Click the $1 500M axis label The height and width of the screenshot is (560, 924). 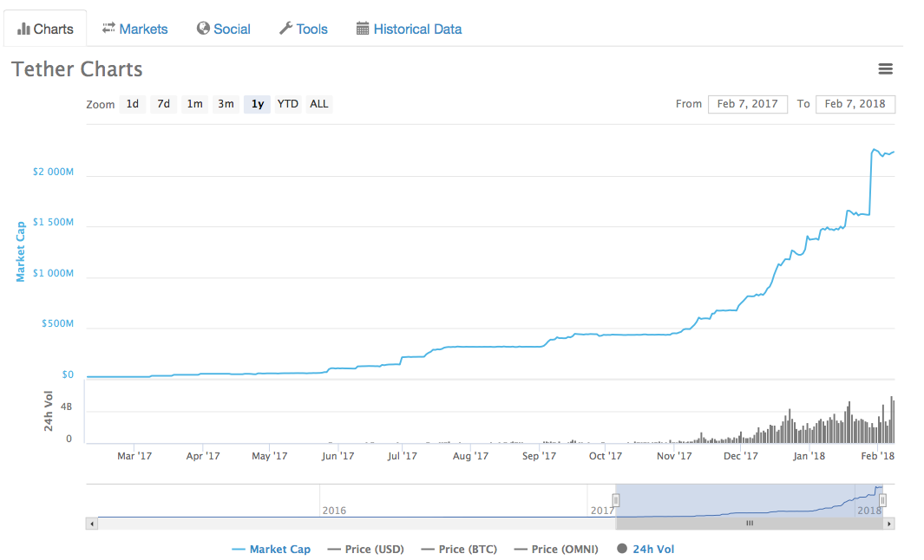tap(53, 222)
